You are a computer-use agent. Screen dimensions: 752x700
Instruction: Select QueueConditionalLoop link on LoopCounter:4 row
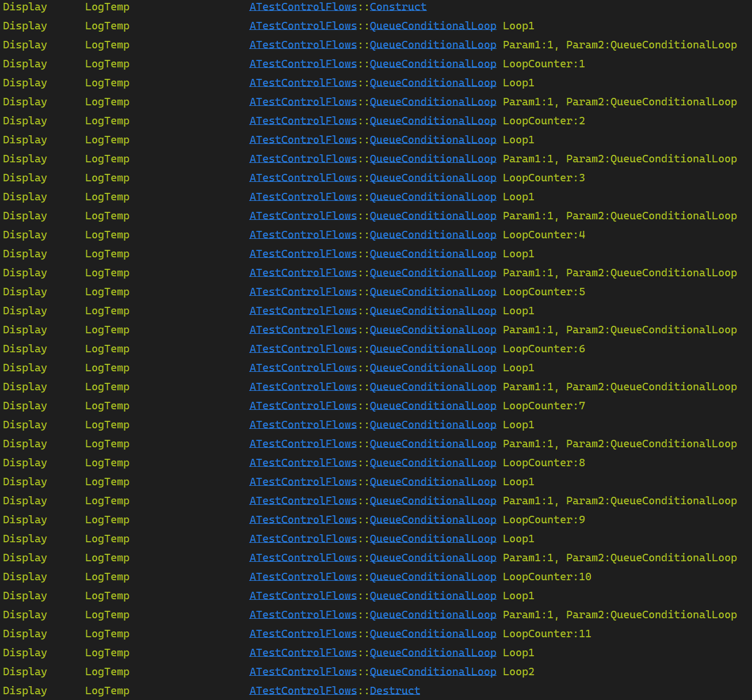tap(433, 235)
